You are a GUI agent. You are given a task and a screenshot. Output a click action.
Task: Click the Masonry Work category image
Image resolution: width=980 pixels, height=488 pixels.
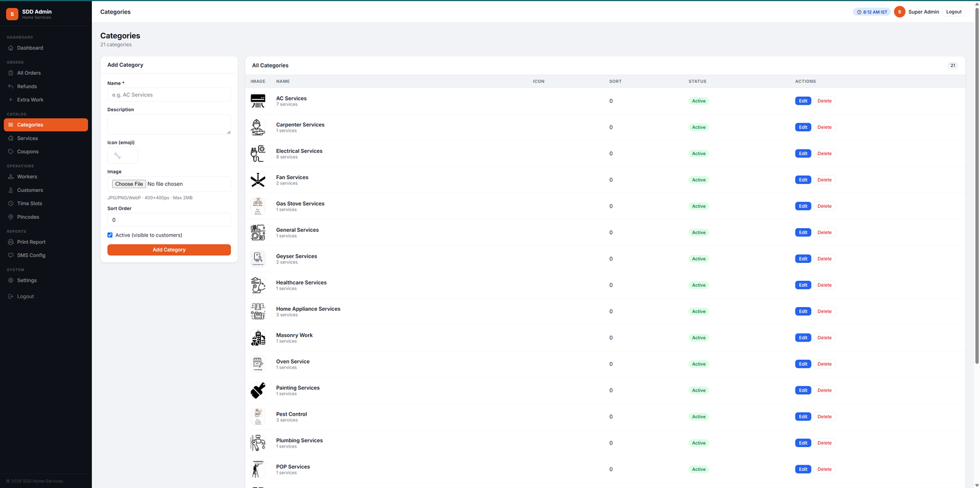[x=258, y=338]
